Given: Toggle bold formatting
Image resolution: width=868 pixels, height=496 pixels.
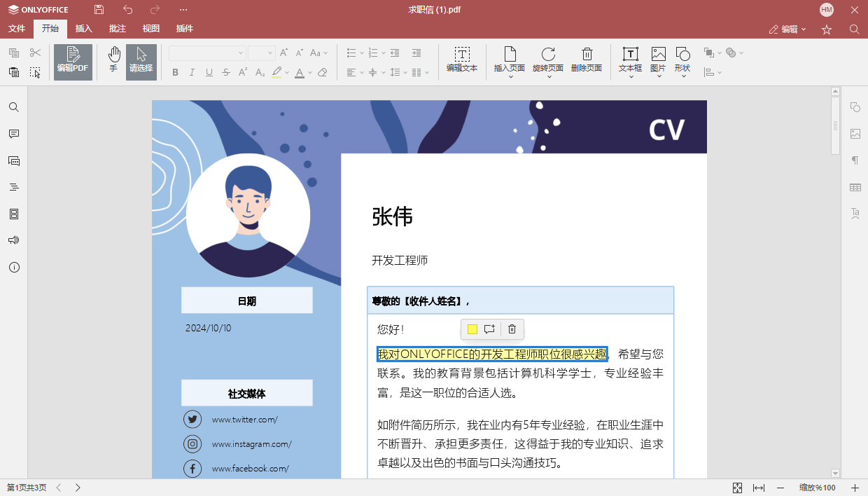Looking at the screenshot, I should [175, 72].
